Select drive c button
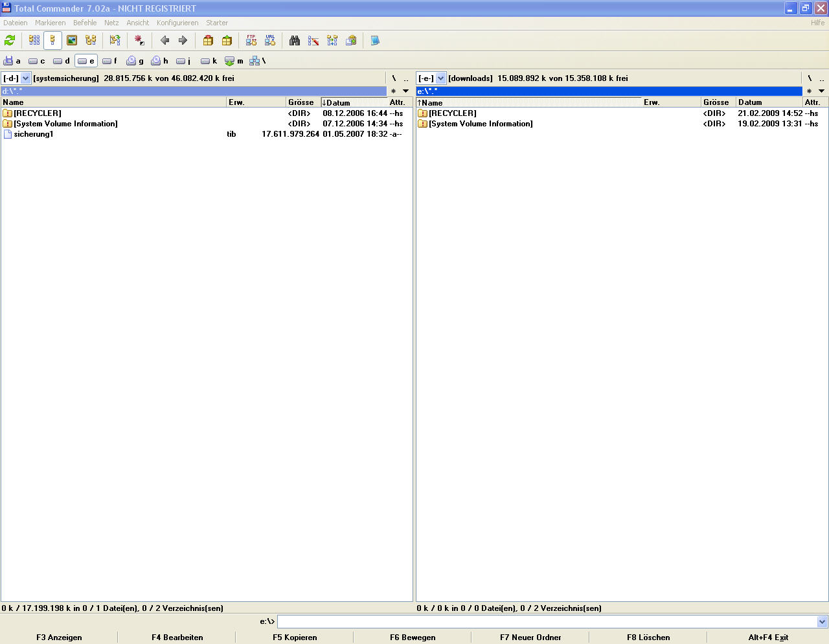Image resolution: width=829 pixels, height=644 pixels. click(37, 61)
